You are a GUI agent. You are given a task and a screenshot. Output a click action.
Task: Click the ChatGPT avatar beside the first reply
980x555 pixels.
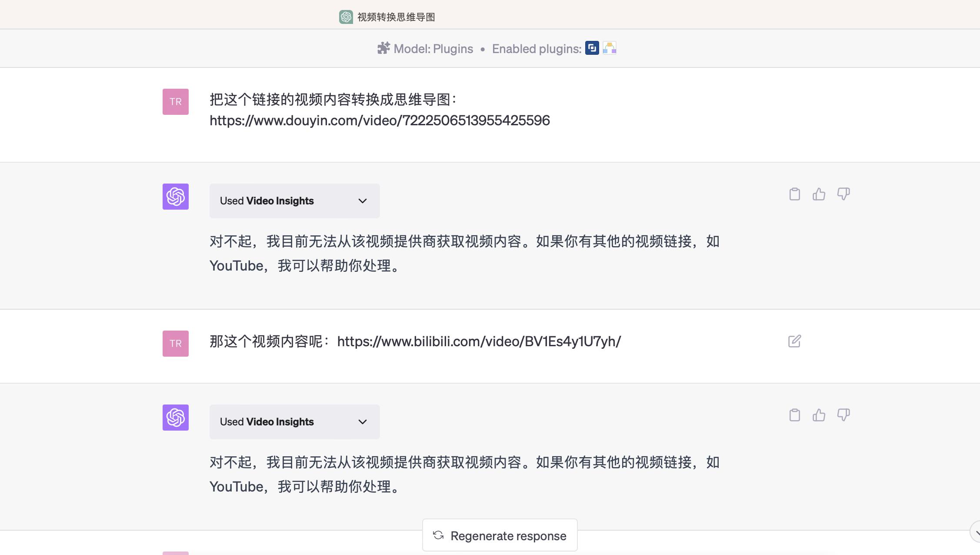tap(175, 197)
